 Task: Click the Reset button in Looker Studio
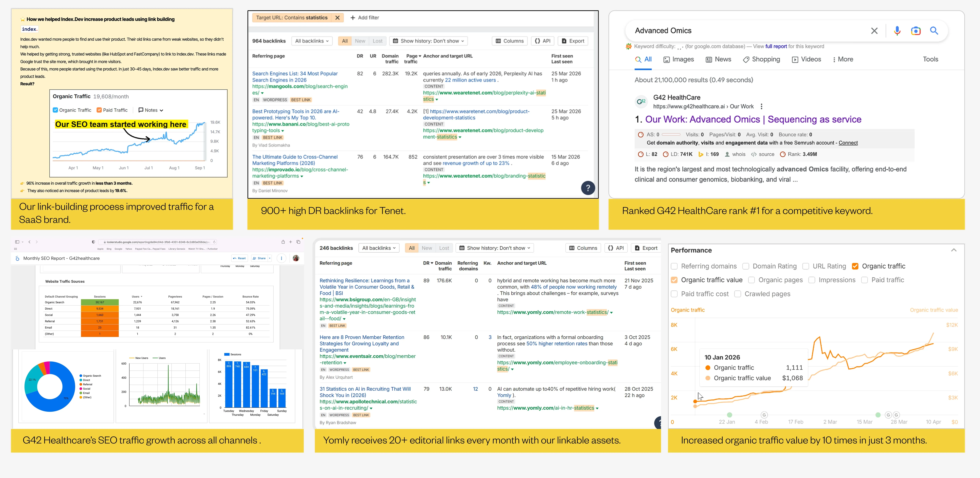240,258
